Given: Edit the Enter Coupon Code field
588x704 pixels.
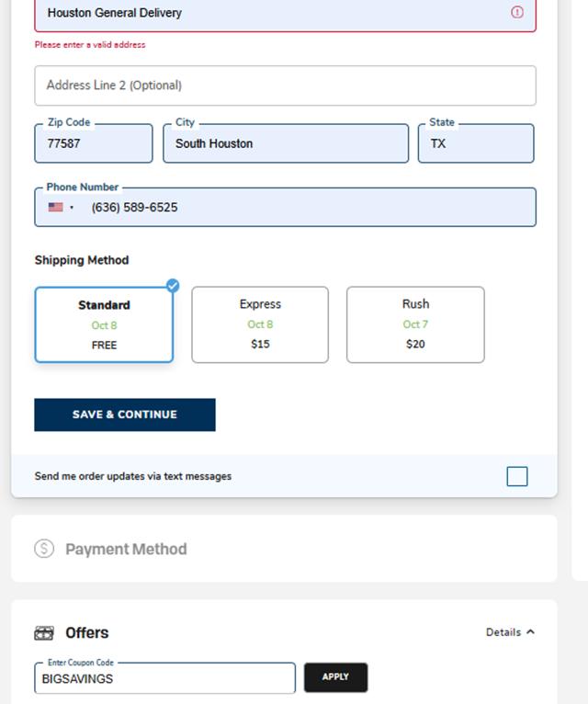Looking at the screenshot, I should (x=165, y=679).
